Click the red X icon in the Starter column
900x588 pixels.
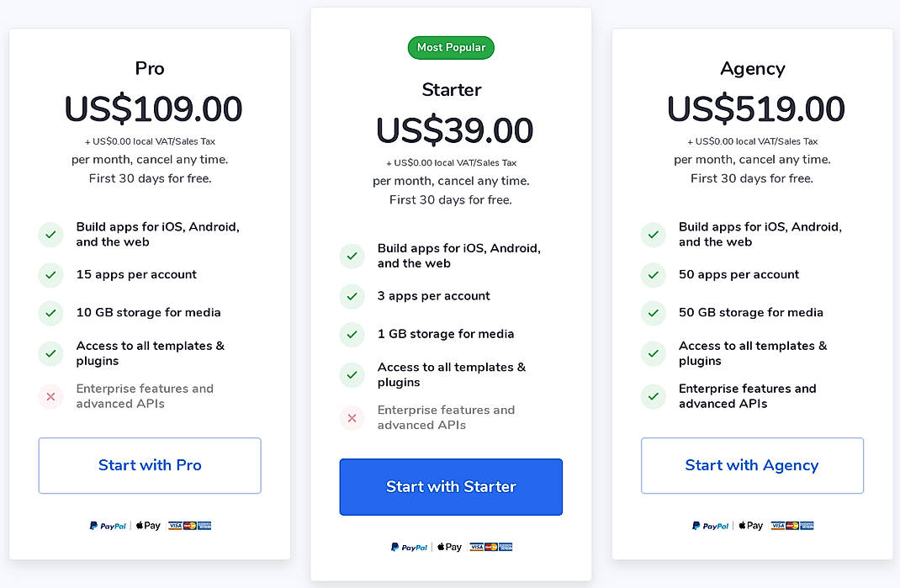pos(352,418)
